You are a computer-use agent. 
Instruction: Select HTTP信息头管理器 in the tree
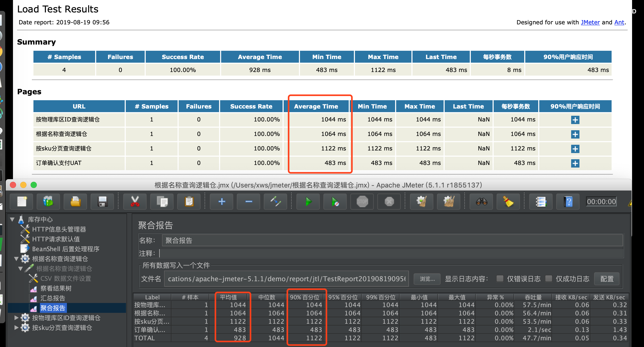click(59, 229)
